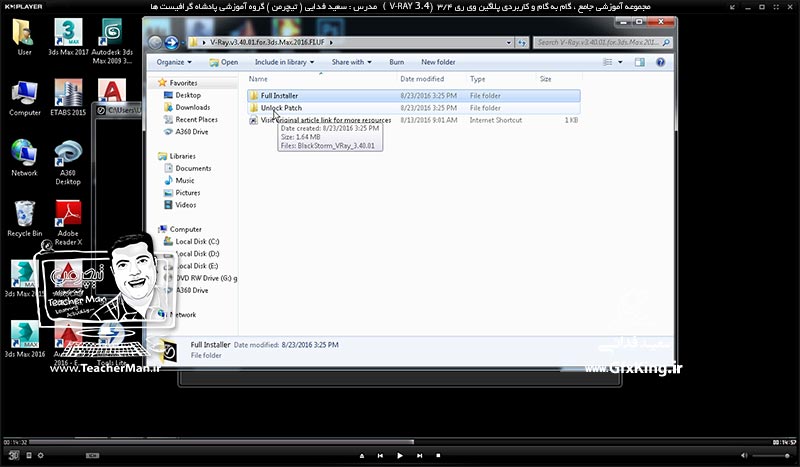The image size is (800, 467).
Task: Open the view options dropdown arrow
Action: [620, 62]
